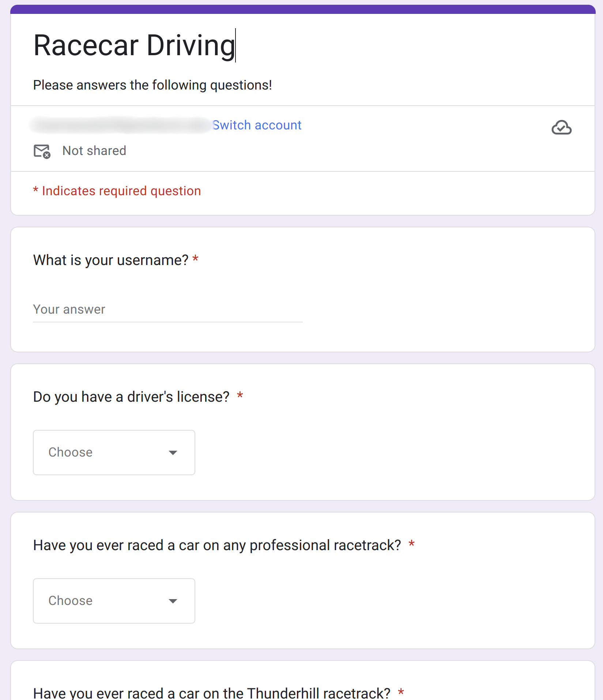Viewport: 603px width, 700px height.
Task: Click the professional racetrack question text
Action: (217, 545)
